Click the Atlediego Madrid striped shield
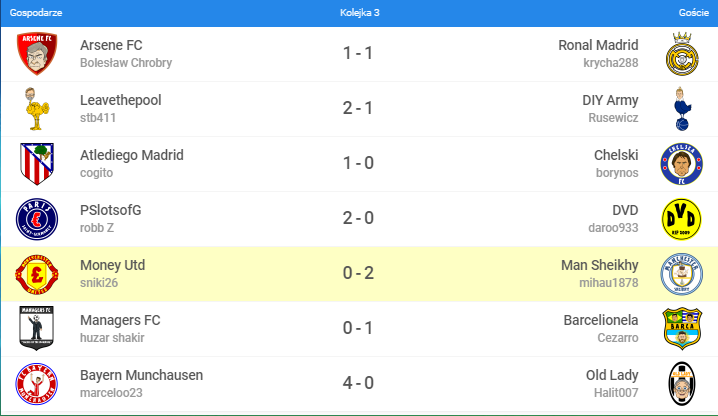This screenshot has width=718, height=416. (38, 164)
